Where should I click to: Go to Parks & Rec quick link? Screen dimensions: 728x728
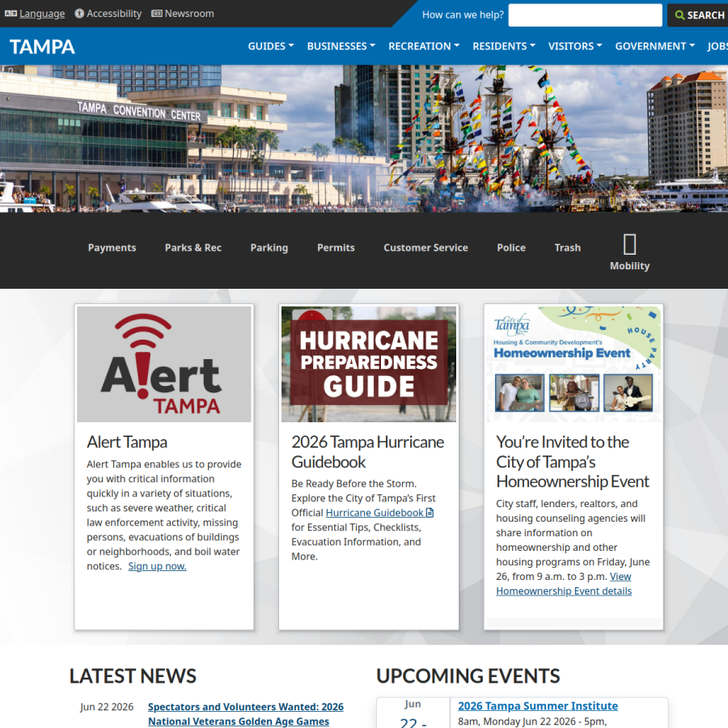(193, 248)
